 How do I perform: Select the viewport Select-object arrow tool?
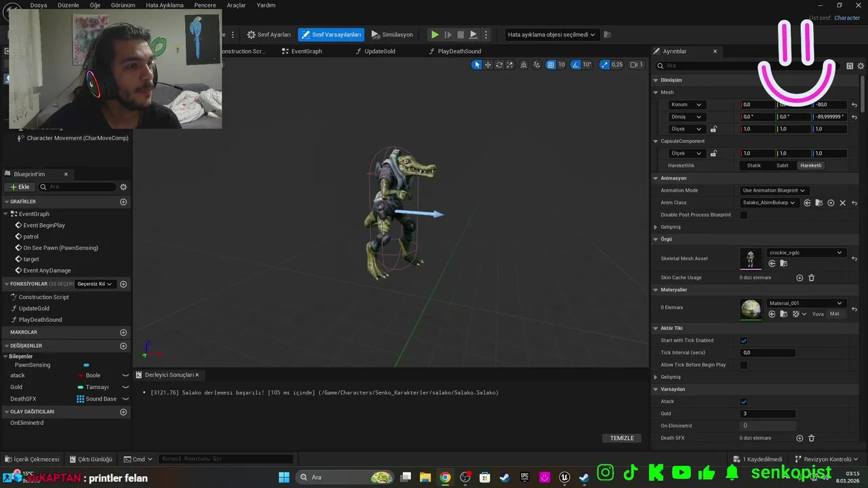[x=477, y=64]
